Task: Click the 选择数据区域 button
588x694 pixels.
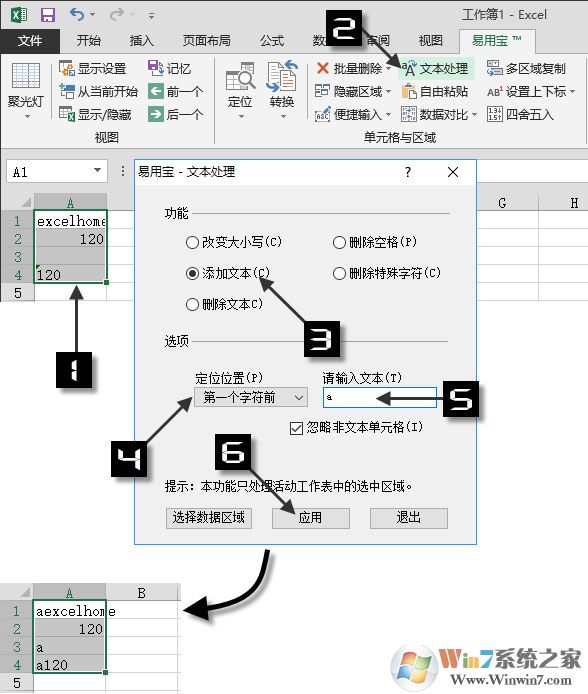Action: pos(209,518)
